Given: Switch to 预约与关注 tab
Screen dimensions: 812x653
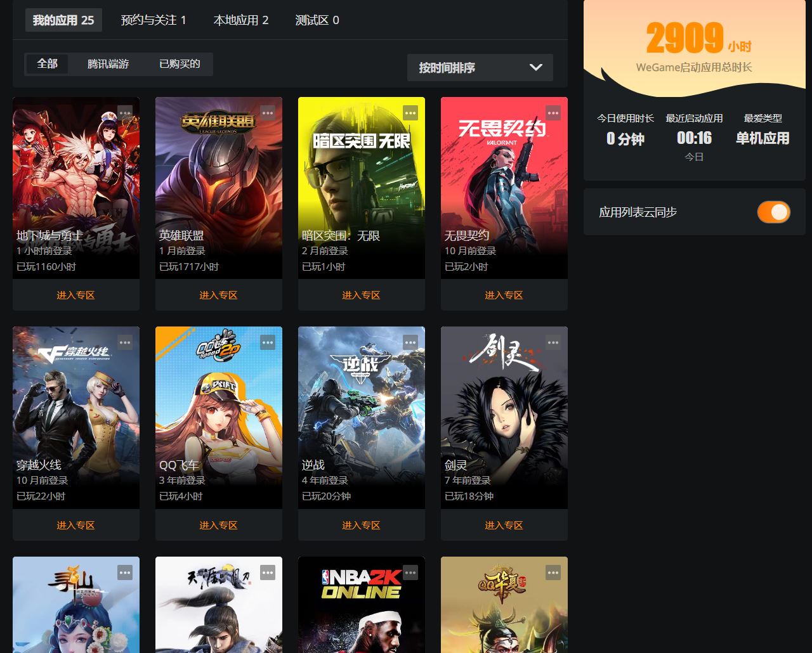Looking at the screenshot, I should coord(154,20).
